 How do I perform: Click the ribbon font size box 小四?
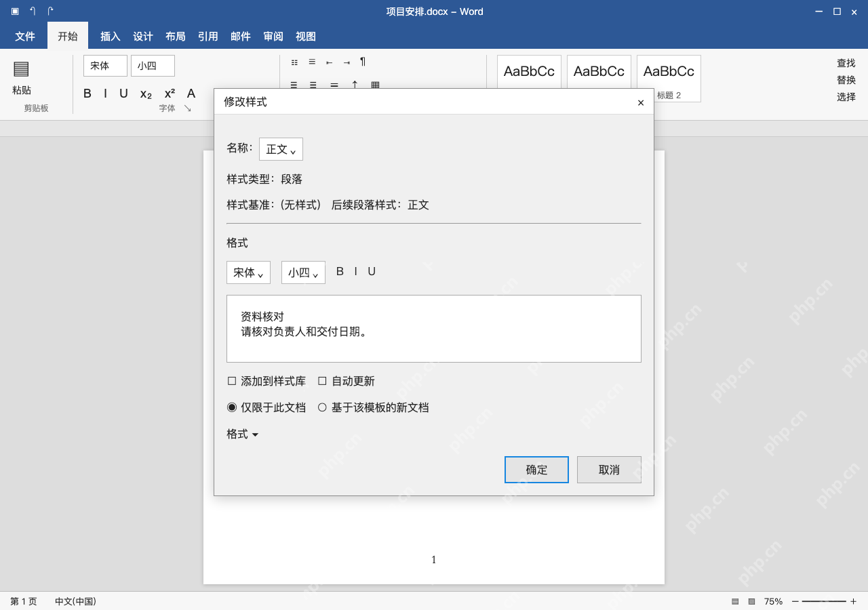[153, 66]
